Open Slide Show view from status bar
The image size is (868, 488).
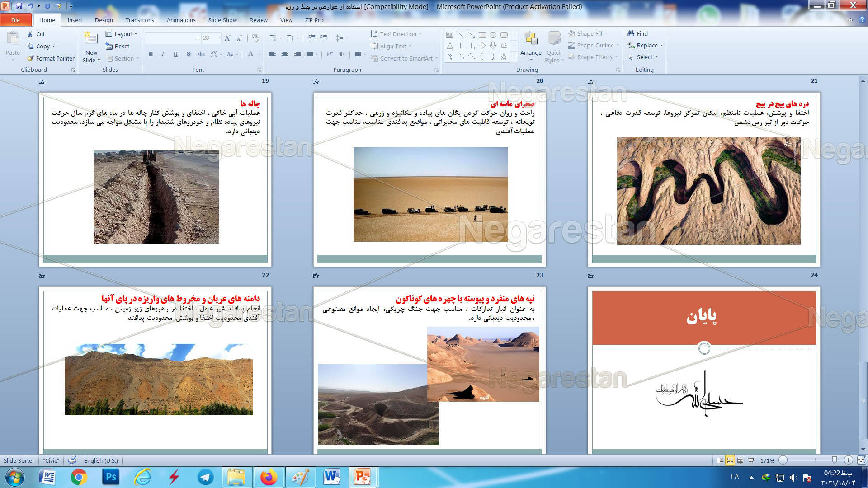pyautogui.click(x=751, y=460)
